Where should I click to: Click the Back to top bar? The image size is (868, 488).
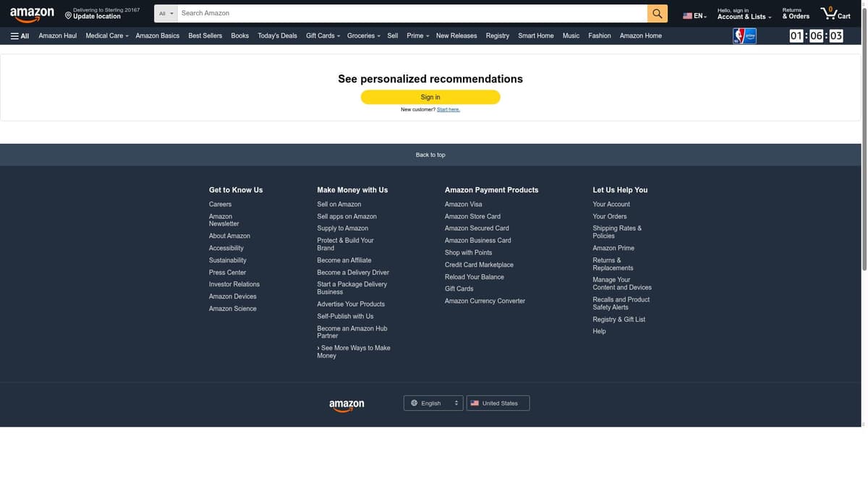[430, 155]
